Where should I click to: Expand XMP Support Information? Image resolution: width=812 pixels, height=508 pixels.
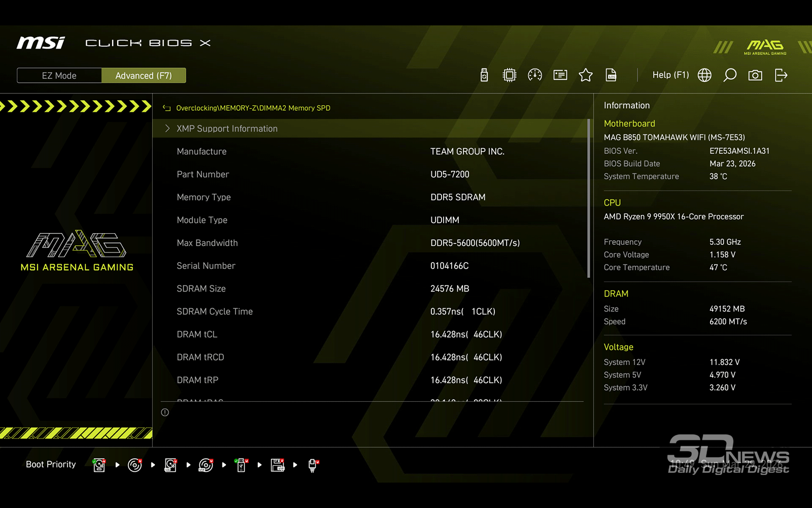tap(227, 129)
